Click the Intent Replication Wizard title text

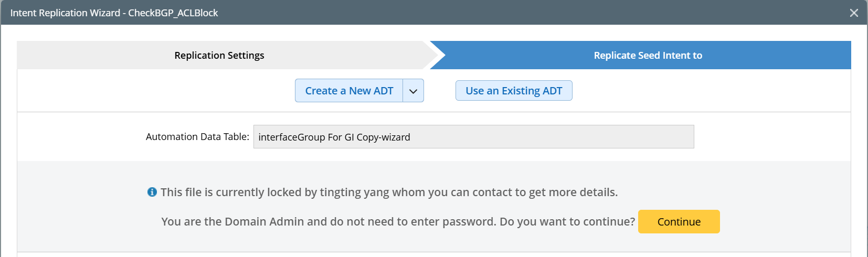(x=65, y=13)
